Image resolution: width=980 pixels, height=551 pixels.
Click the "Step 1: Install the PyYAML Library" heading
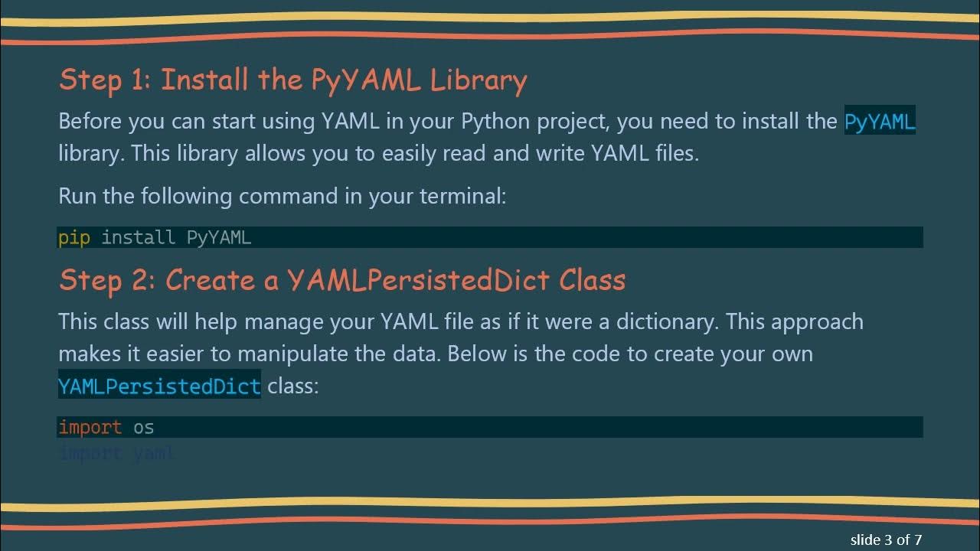pos(292,80)
